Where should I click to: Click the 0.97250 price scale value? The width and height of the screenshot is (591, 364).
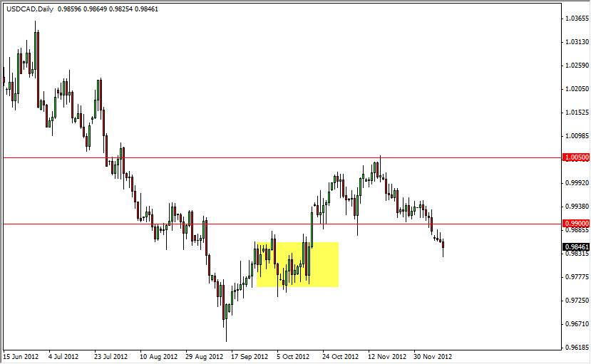click(x=577, y=301)
